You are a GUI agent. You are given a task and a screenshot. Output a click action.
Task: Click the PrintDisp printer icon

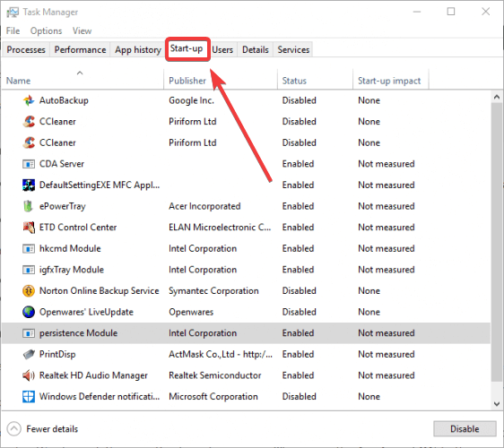tap(29, 354)
